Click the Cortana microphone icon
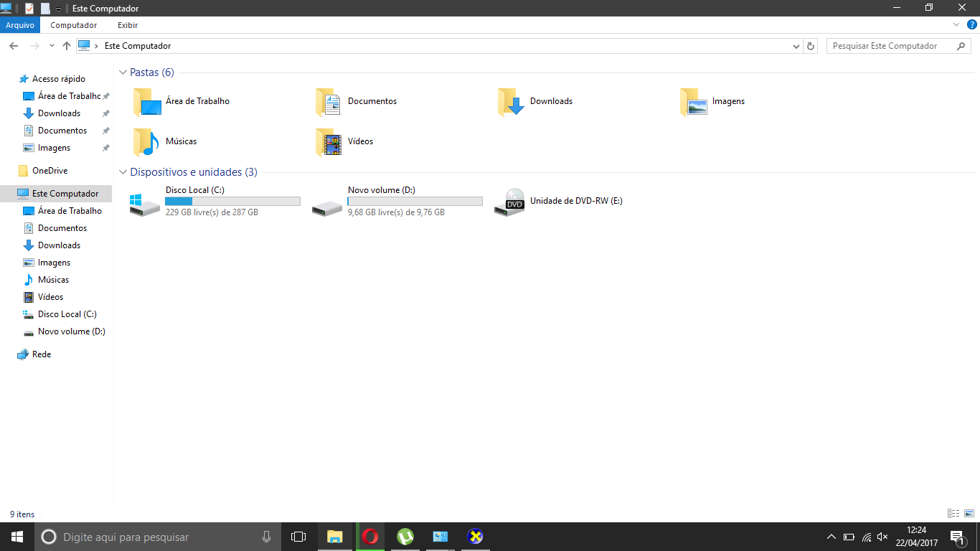The image size is (980, 551). [266, 537]
